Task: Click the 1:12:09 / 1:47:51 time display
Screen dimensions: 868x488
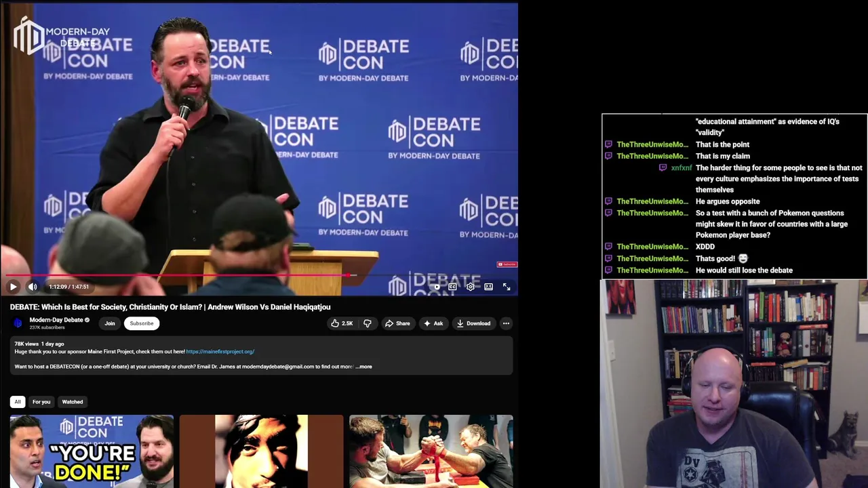Action: point(68,287)
